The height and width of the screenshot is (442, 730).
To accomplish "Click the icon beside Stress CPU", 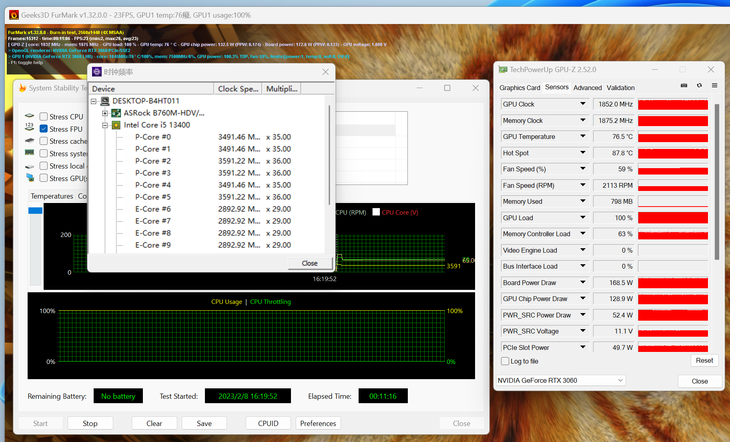I will point(29,116).
